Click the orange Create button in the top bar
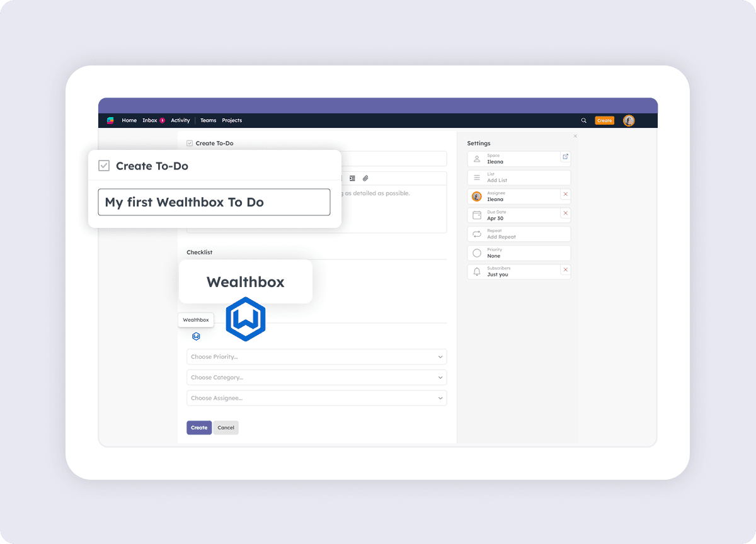The width and height of the screenshot is (756, 544). (x=604, y=120)
